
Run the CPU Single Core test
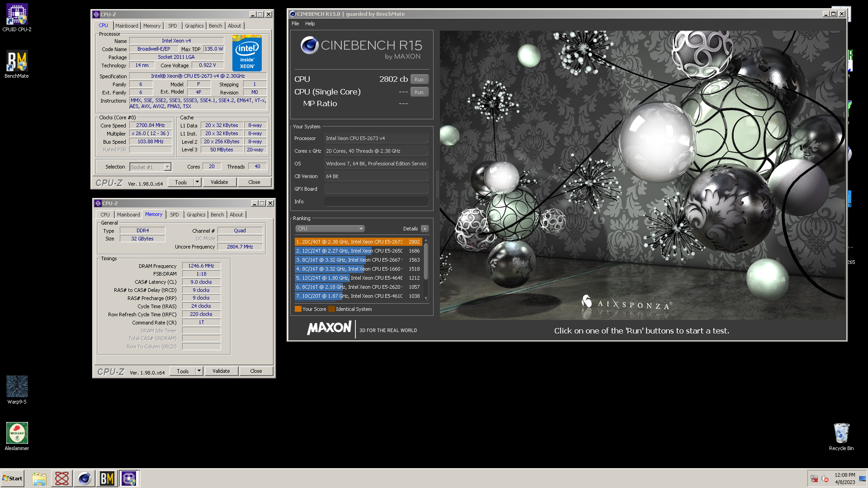pos(419,92)
